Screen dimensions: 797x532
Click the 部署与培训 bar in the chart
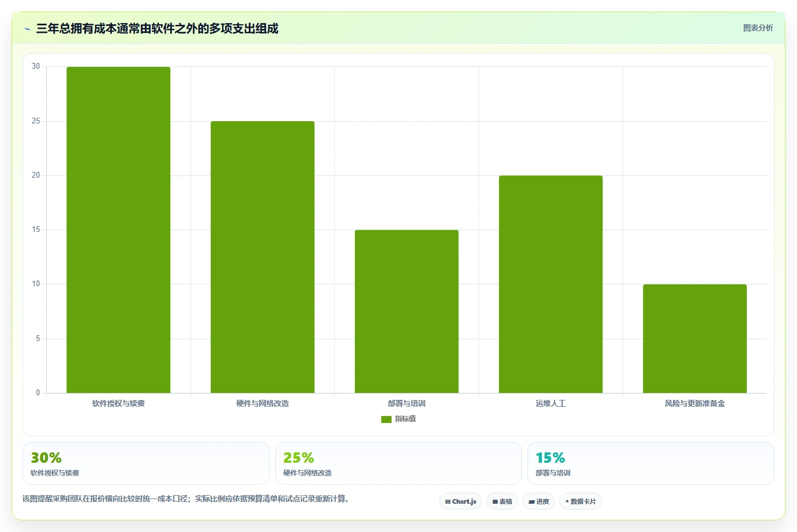tap(407, 312)
